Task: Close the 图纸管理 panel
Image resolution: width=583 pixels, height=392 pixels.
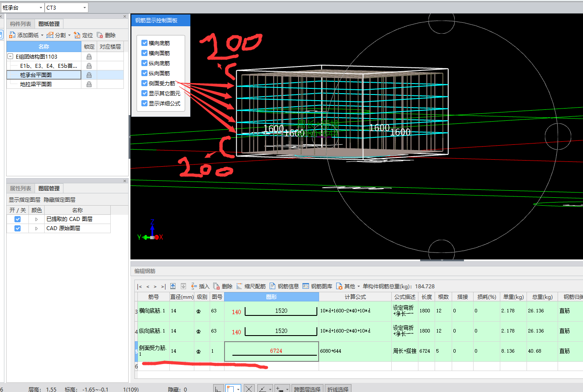Action: click(124, 16)
